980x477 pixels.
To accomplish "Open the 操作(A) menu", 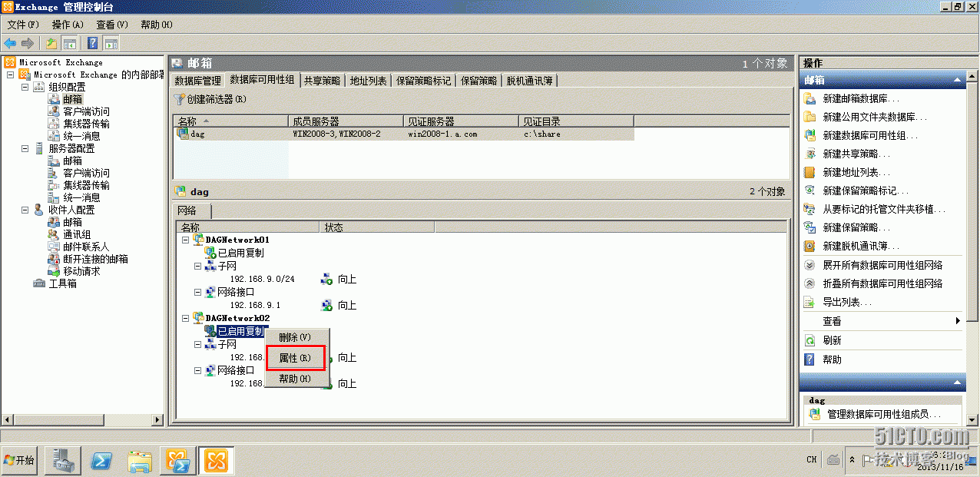I will point(68,25).
